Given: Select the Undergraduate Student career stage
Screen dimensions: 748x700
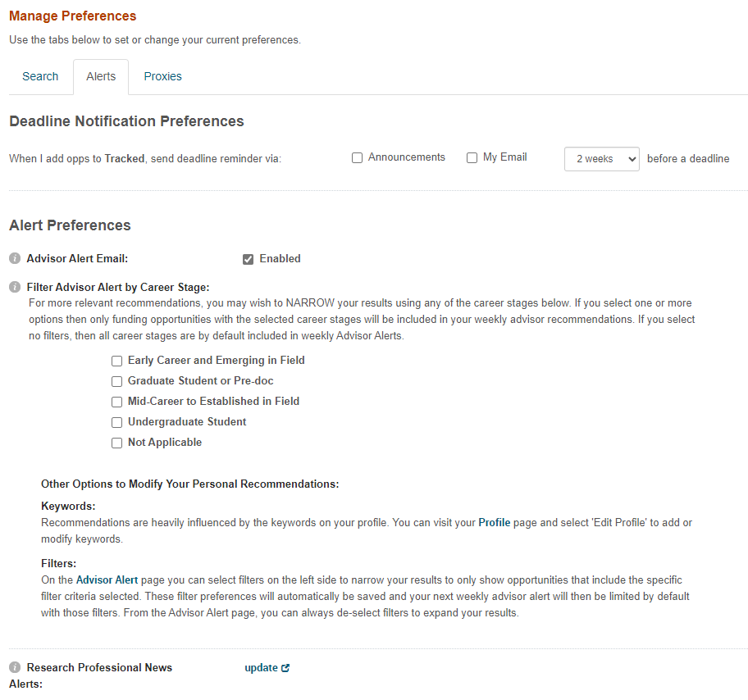Looking at the screenshot, I should point(117,422).
